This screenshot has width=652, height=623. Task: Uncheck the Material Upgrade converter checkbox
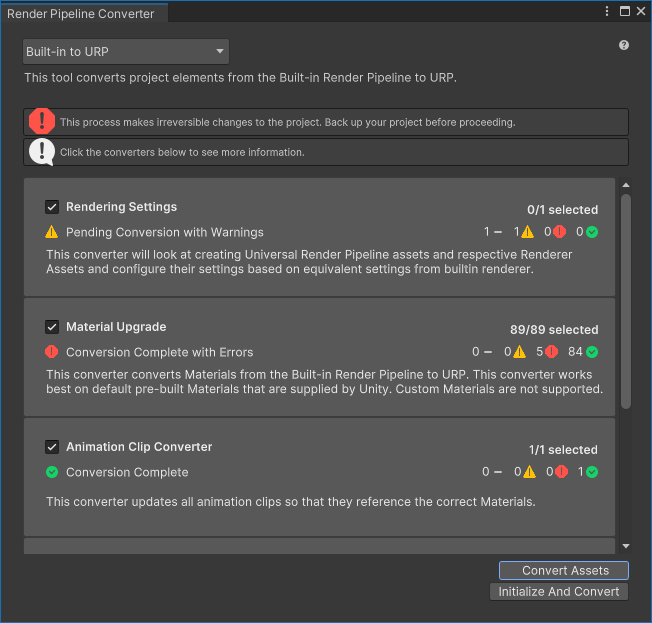(52, 327)
